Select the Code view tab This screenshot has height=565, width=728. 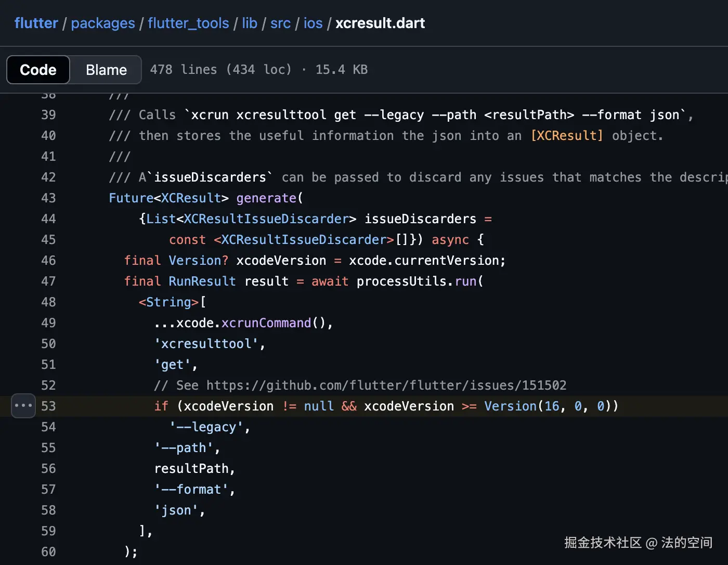38,70
